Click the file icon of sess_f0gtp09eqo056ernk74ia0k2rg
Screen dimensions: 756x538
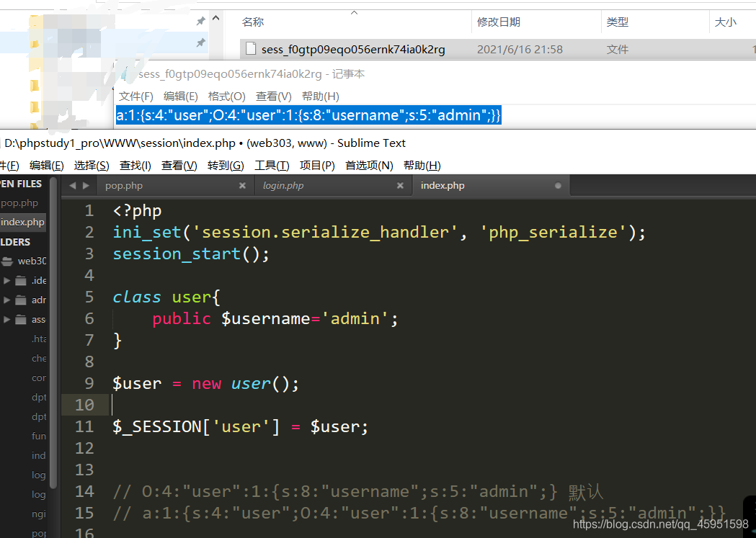(x=251, y=49)
